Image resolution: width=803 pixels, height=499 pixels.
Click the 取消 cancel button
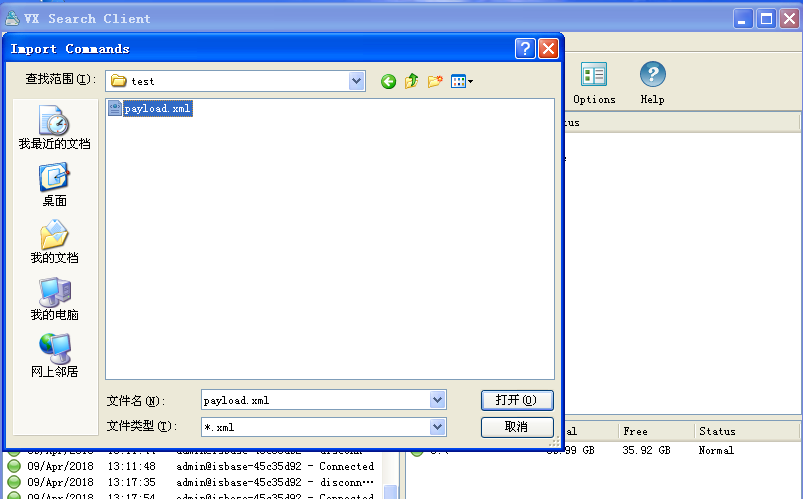click(x=517, y=427)
